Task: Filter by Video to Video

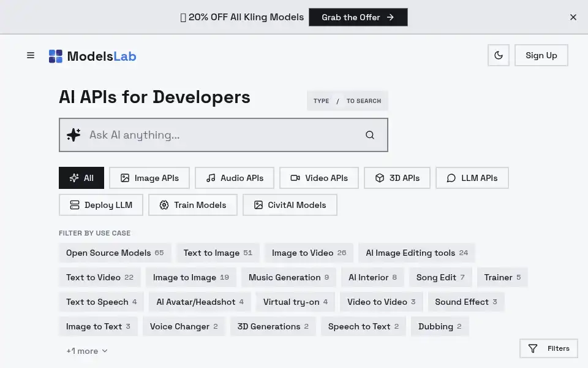Action: coord(382,302)
